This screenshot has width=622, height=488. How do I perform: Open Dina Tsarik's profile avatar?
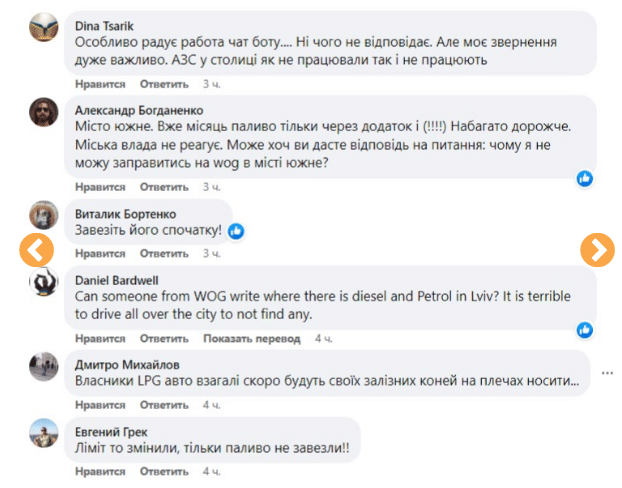pyautogui.click(x=43, y=28)
